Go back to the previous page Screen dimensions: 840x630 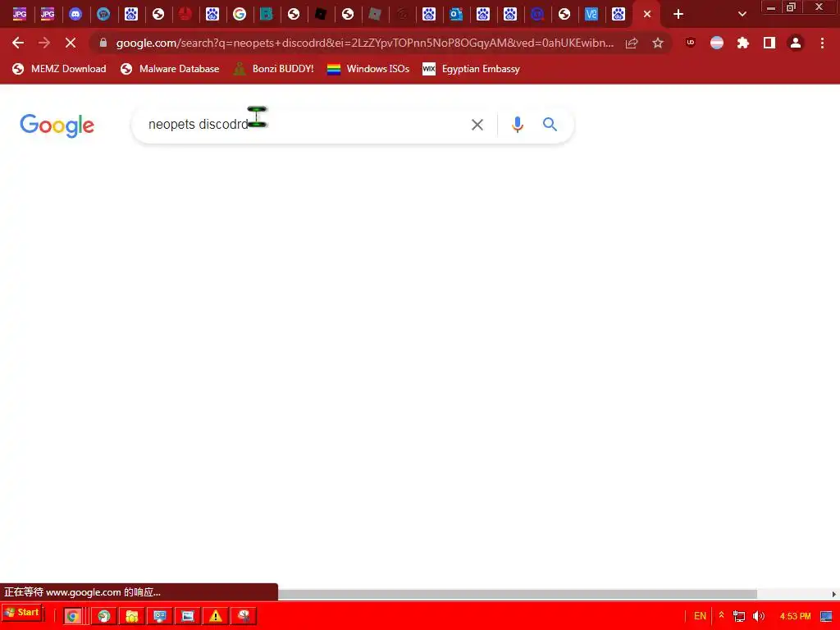tap(18, 43)
